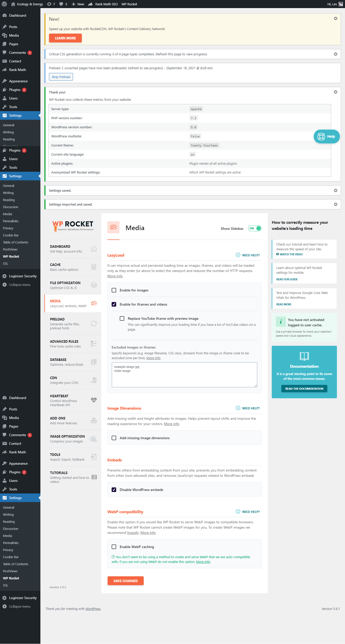The height and width of the screenshot is (644, 345).
Task: Click the CDN globe-in-hand icon
Action: tap(94, 380)
